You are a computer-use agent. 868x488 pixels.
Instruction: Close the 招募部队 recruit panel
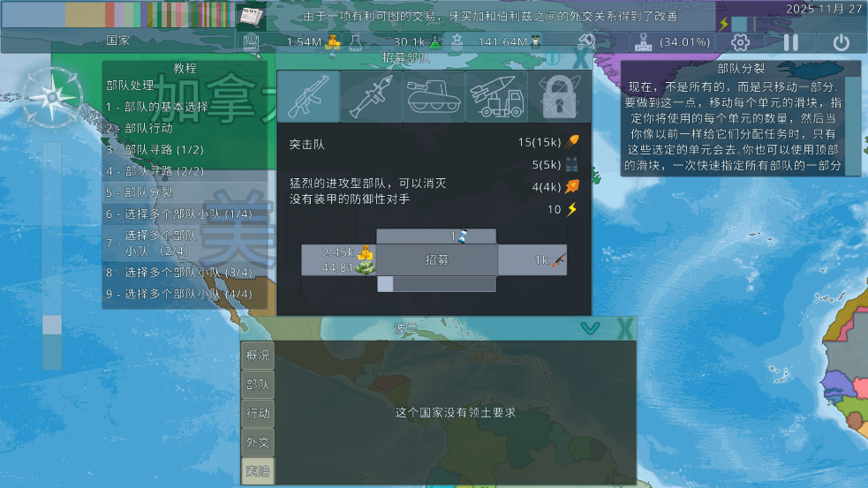581,58
